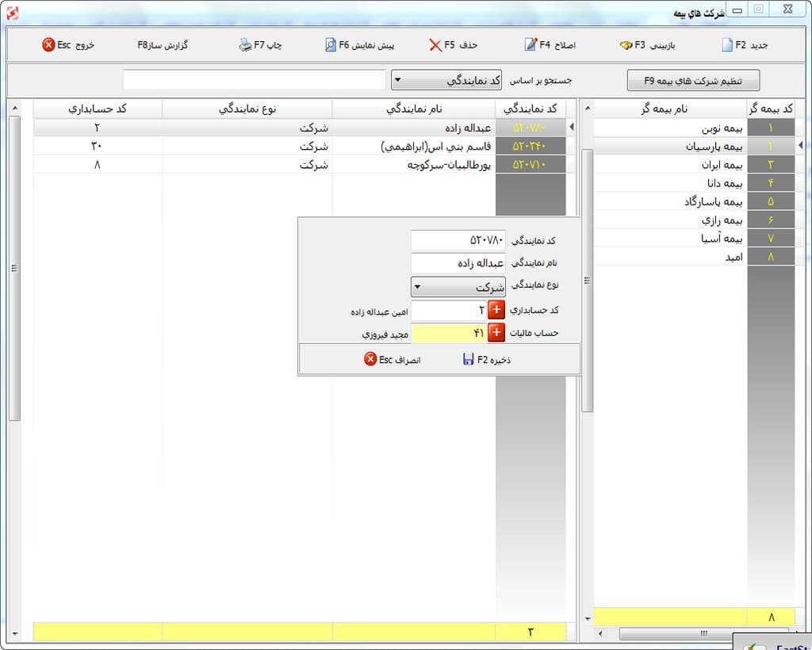Click the بازبینی F3 review icon

pyautogui.click(x=626, y=45)
